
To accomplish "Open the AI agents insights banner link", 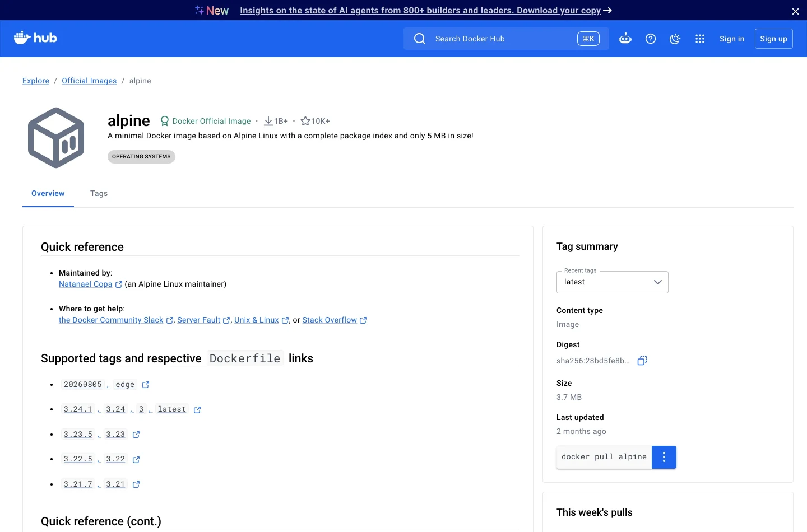I will tap(426, 11).
